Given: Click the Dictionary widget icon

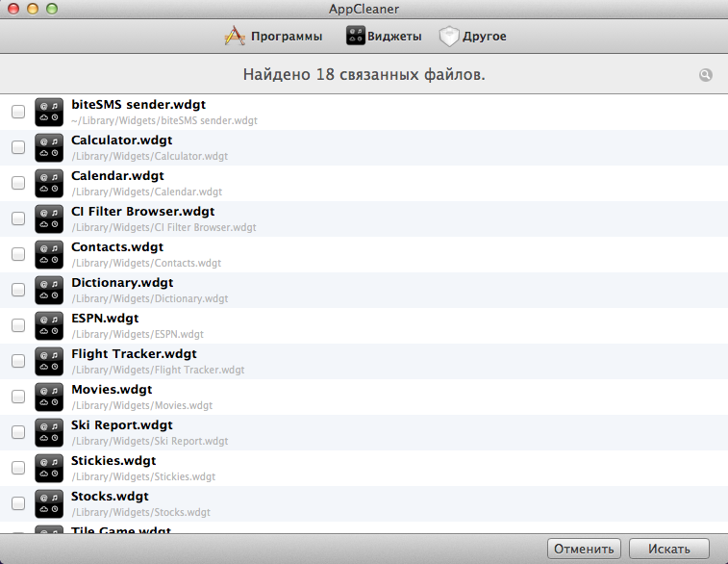Looking at the screenshot, I should (x=49, y=290).
